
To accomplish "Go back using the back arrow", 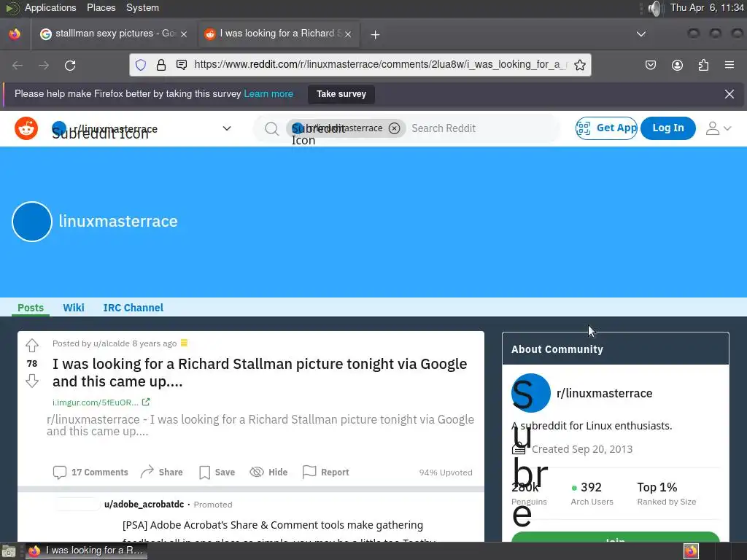I will 18,65.
